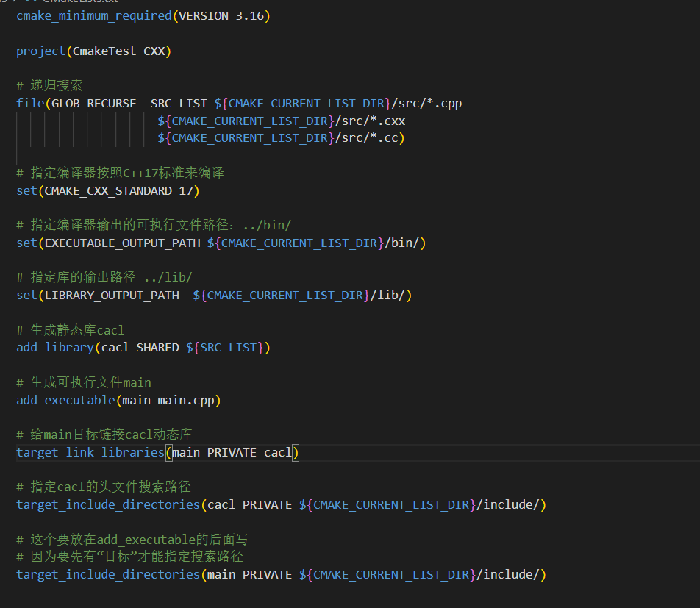Click SHARED keyword in add_library
700x608 pixels.
(157, 348)
